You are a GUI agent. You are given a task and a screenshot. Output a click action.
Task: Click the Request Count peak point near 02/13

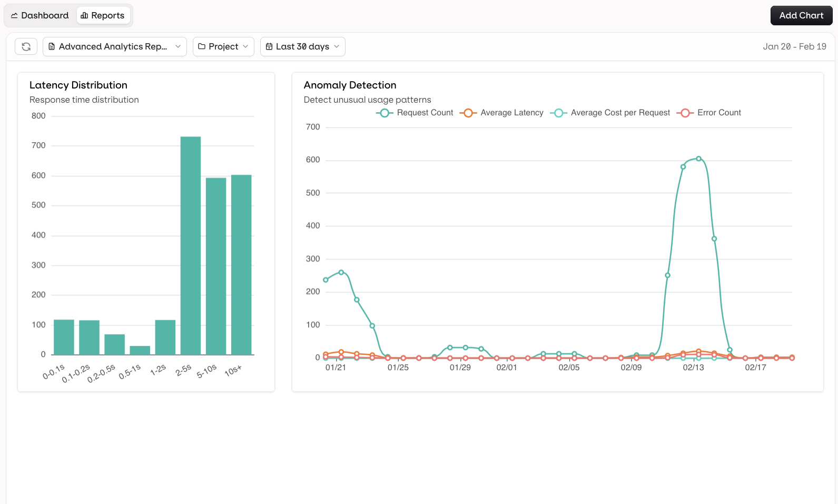699,159
